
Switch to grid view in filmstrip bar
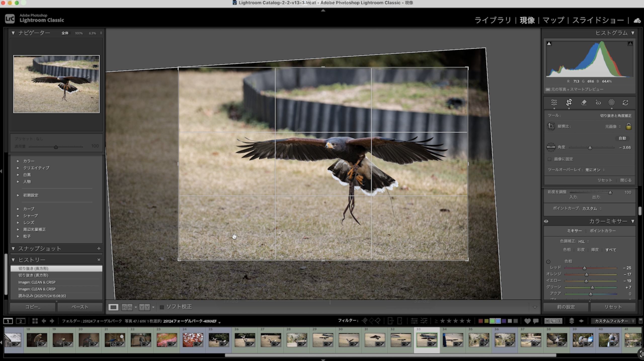coord(35,321)
